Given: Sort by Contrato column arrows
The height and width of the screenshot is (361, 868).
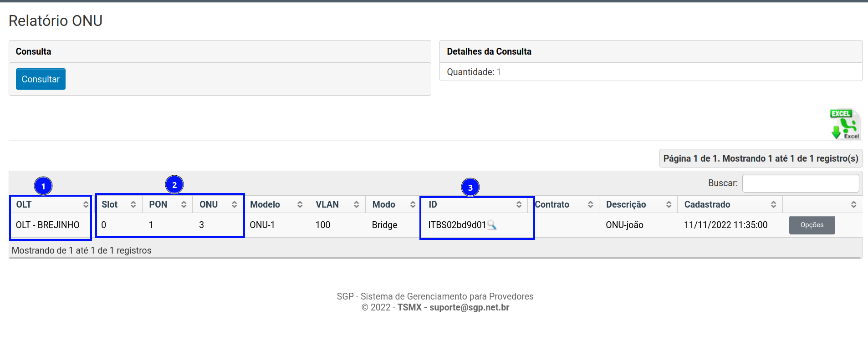Looking at the screenshot, I should 590,205.
